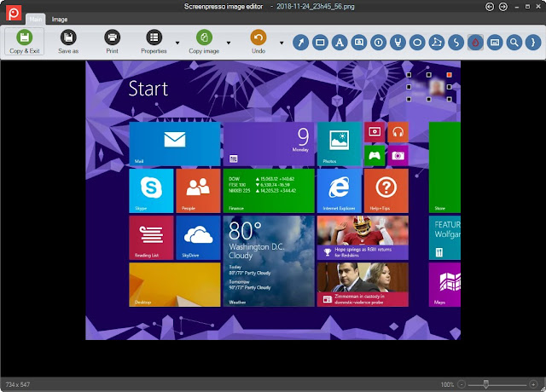Select the text bubble callout tool
Image resolution: width=546 pixels, height=392 pixels.
(359, 43)
